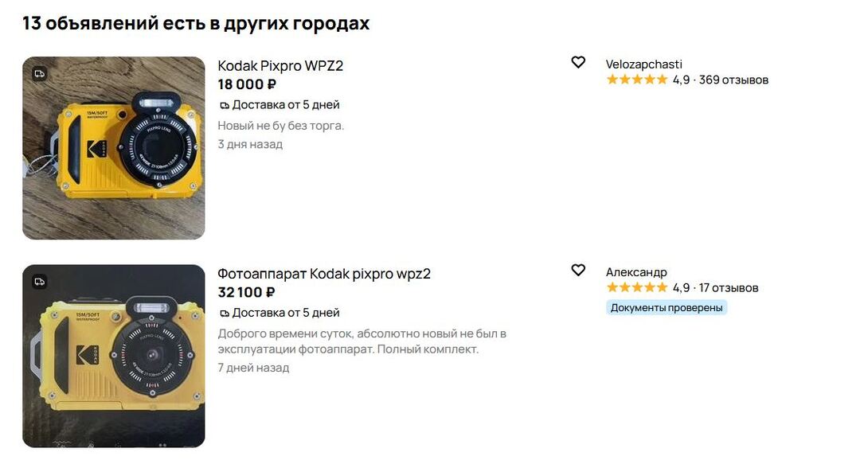Open the second yellow Kodak camera photo
868x464 pixels.
114,356
